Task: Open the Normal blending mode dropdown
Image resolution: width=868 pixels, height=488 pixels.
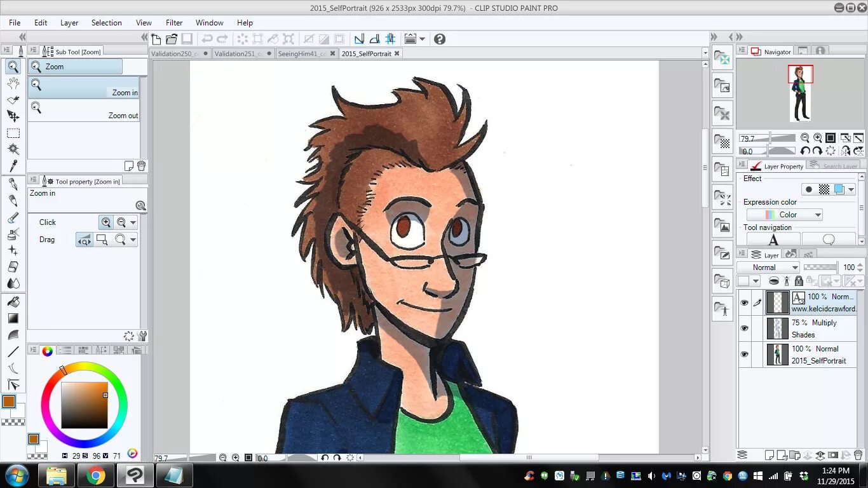Action: pyautogui.click(x=769, y=267)
